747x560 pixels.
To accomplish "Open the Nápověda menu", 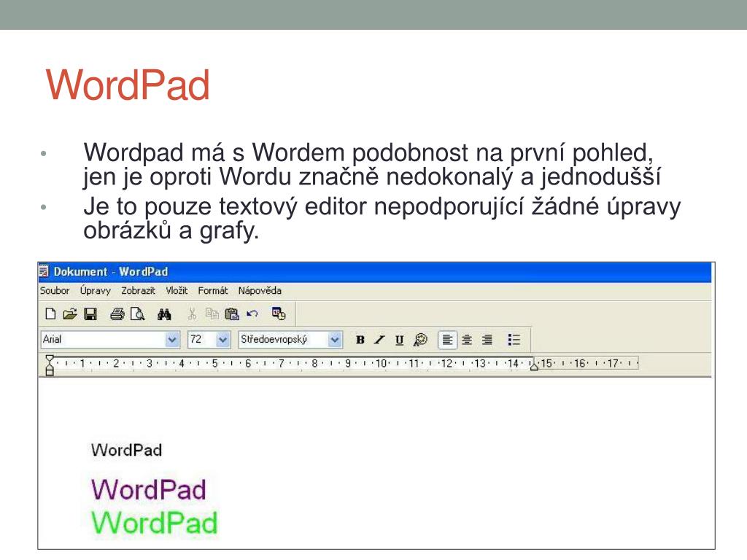I will (x=260, y=290).
